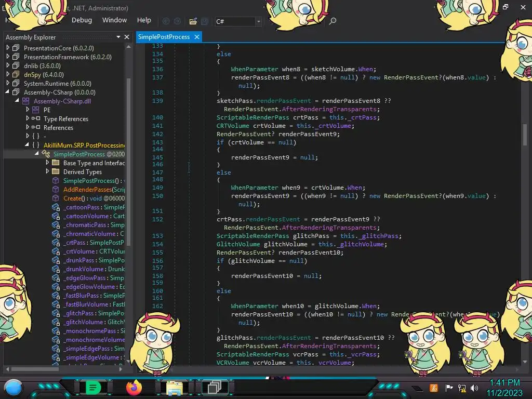Select the _monochromePass field
The height and width of the screenshot is (399, 532).
(94, 330)
